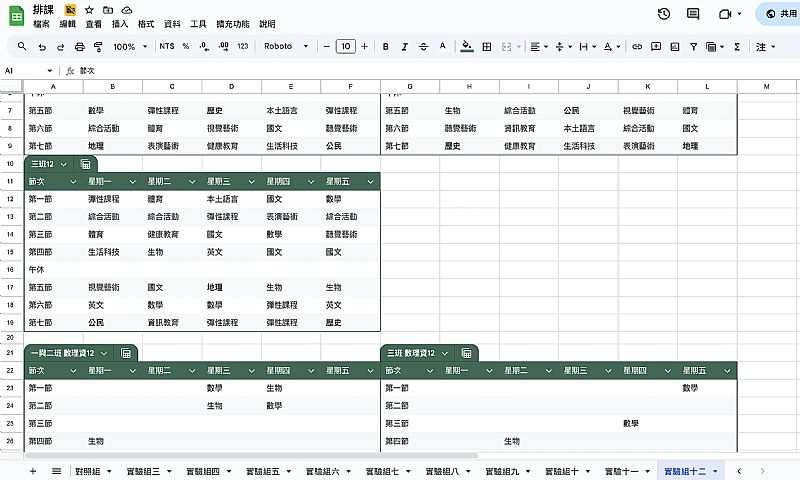
Task: Click the insert link icon
Action: pos(654,47)
